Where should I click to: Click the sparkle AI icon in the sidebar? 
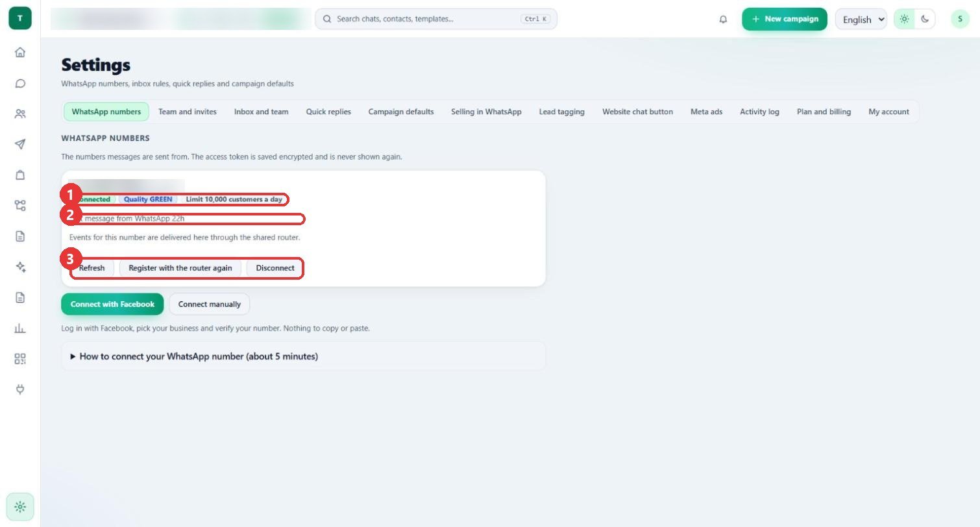(x=20, y=267)
